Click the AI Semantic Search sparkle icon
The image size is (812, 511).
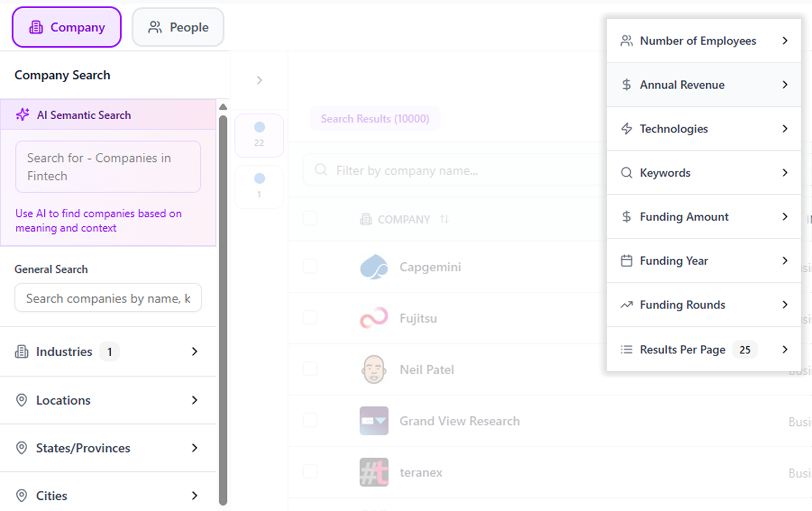[22, 115]
